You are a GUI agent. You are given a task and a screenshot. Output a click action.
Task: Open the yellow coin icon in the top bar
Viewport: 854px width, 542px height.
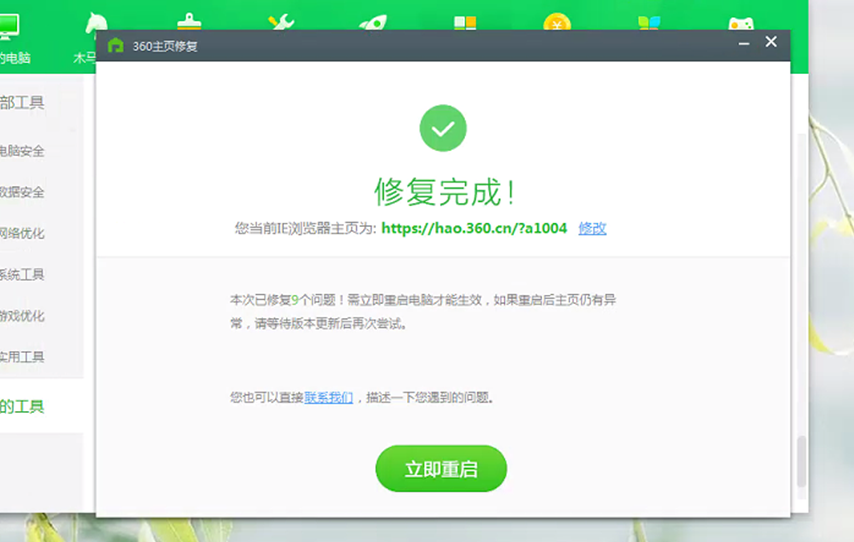[557, 22]
